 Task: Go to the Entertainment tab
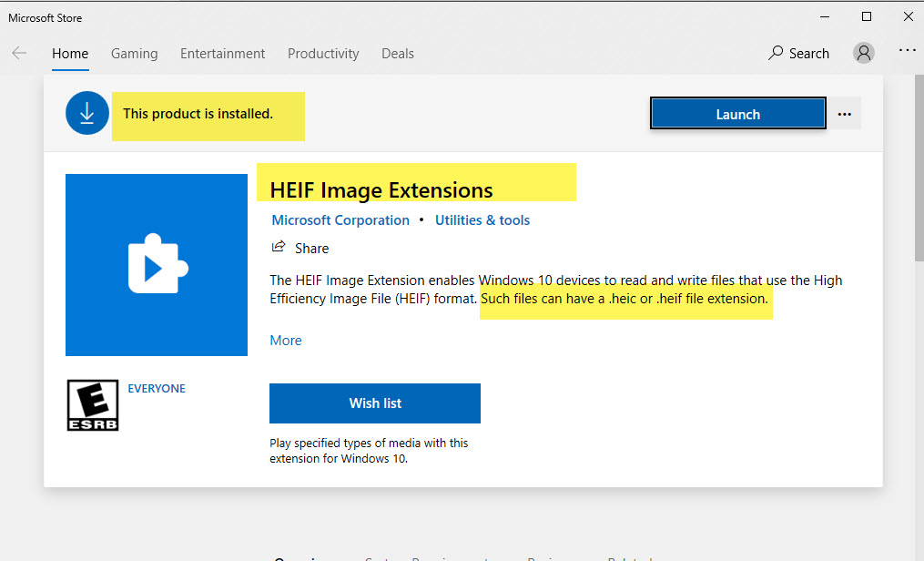(223, 54)
